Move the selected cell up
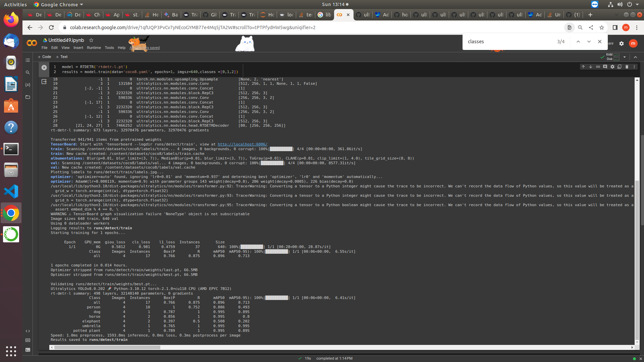644x362 pixels. [583, 67]
